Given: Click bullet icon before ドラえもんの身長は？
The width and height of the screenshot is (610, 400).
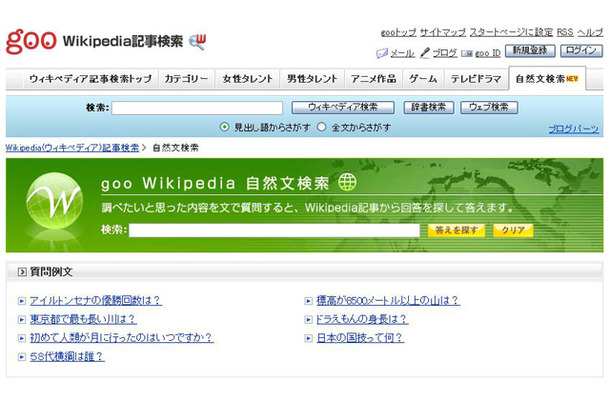Looking at the screenshot, I should (x=308, y=319).
